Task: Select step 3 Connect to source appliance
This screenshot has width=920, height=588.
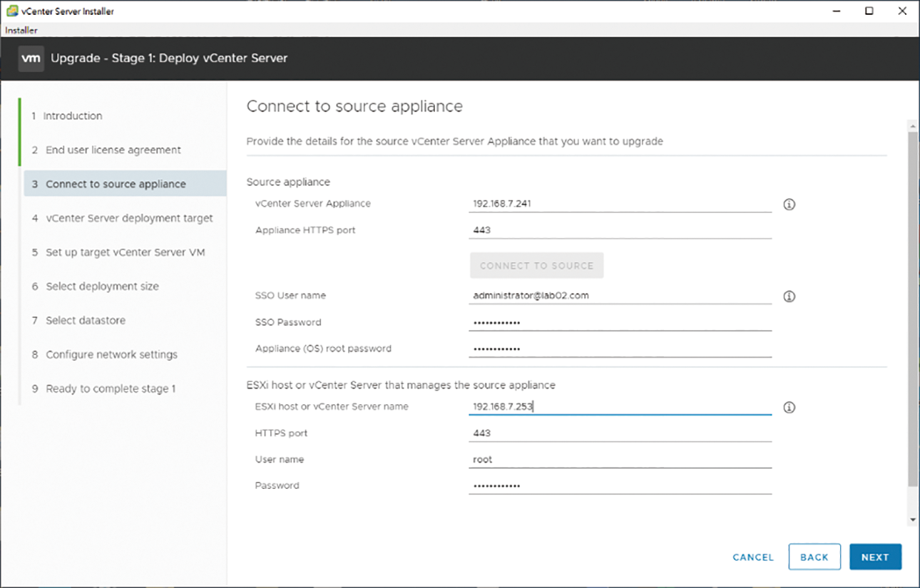Action: coord(125,184)
